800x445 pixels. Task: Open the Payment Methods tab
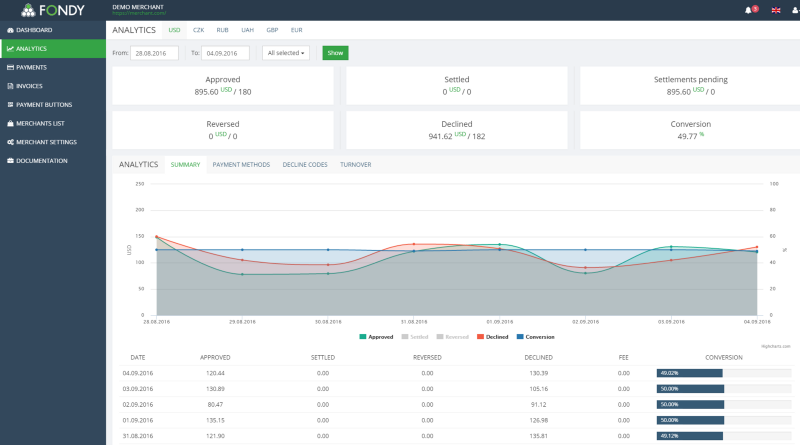[241, 165]
